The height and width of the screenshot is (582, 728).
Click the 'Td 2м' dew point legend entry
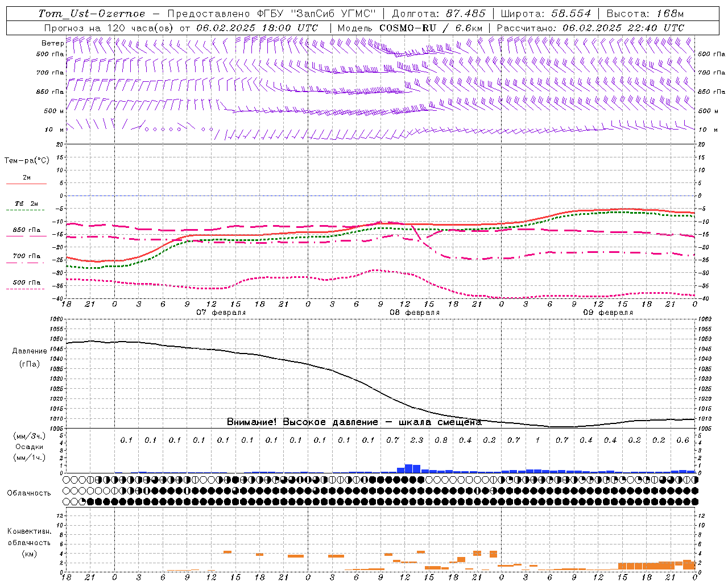point(26,203)
